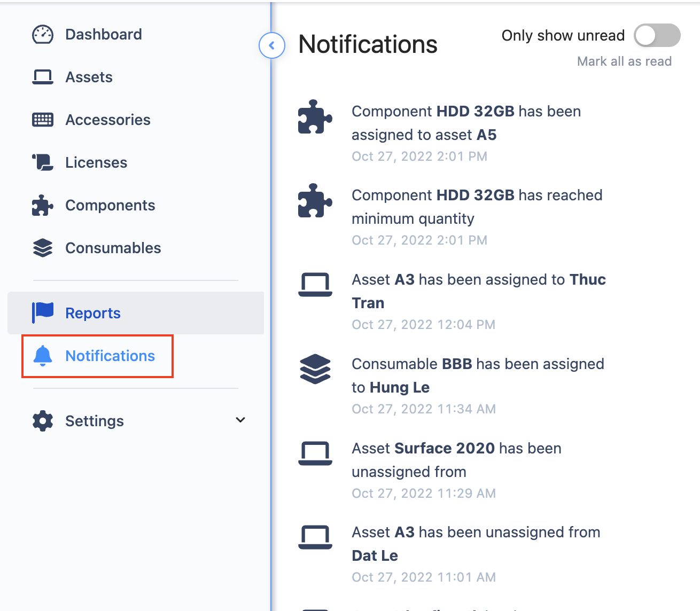700x611 pixels.
Task: Click the Licenses icon in sidebar
Action: coord(42,162)
